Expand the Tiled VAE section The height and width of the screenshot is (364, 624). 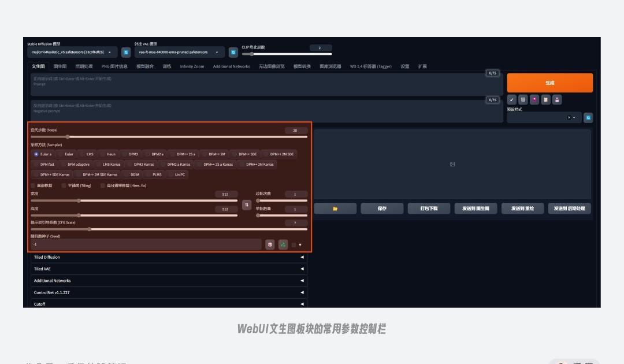(169, 269)
